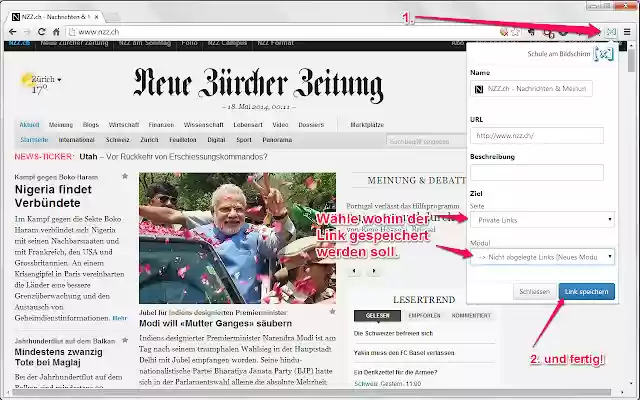Select the Sport sub-navigation item
This screenshot has height=400, width=640.
click(x=244, y=140)
